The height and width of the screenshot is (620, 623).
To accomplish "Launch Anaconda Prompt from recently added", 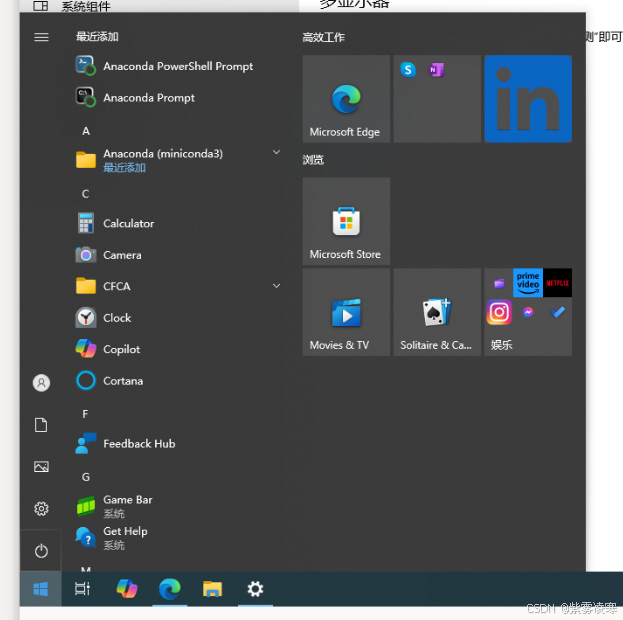I will point(178,97).
